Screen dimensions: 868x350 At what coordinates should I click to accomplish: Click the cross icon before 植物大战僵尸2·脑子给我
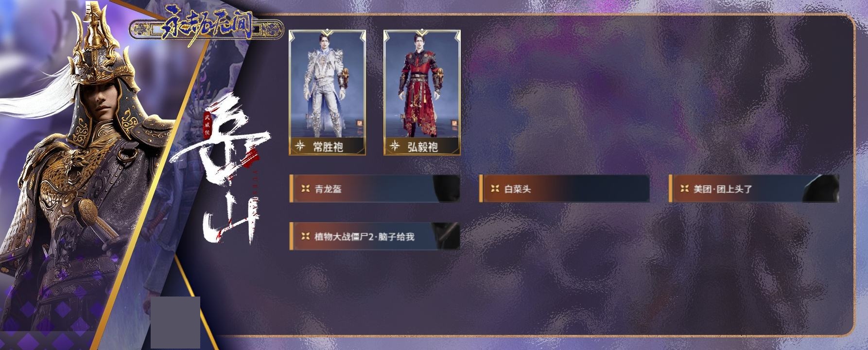305,236
